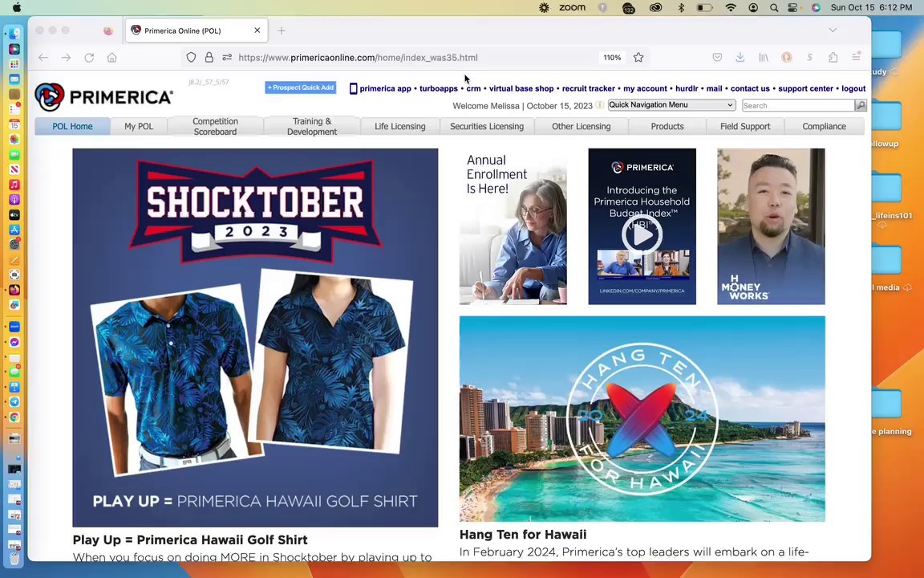924x578 pixels.
Task: Click the virtual base shop link
Action: pos(521,88)
